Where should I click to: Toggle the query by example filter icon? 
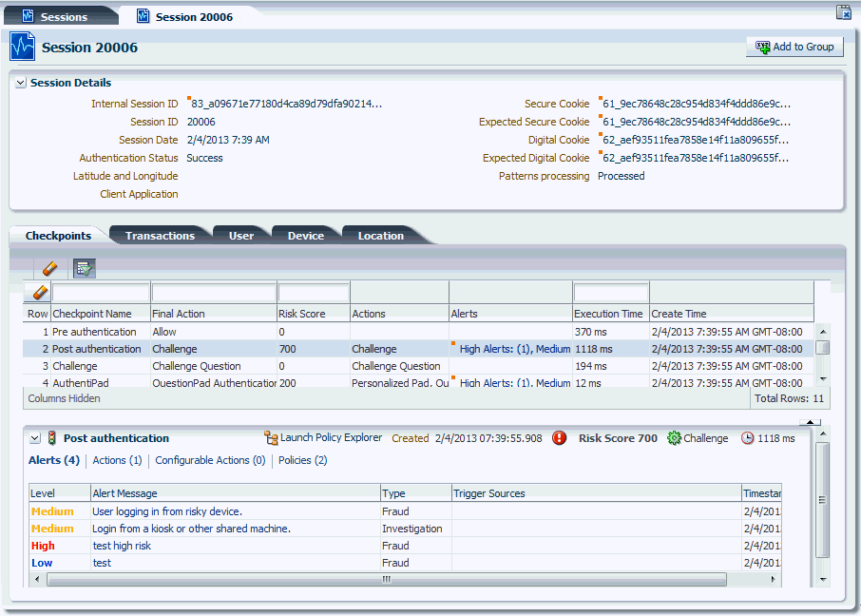click(84, 269)
